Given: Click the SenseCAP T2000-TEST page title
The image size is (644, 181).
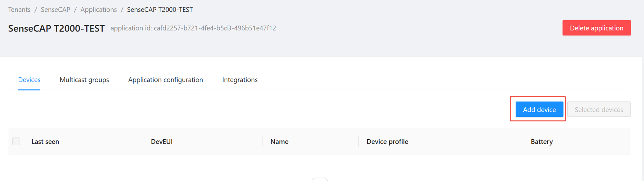Looking at the screenshot, I should click(56, 28).
